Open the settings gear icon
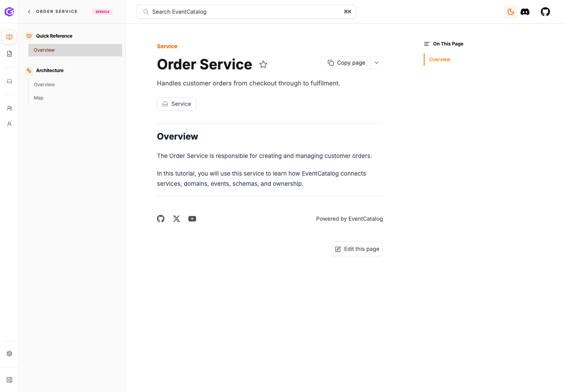The height and width of the screenshot is (392, 565). point(9,354)
